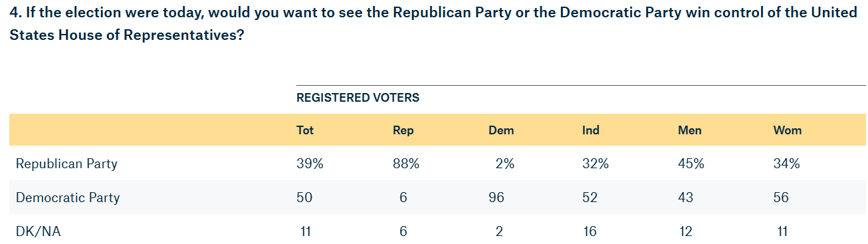Click the 88% value under Rep
The width and height of the screenshot is (868, 244).
tap(406, 164)
